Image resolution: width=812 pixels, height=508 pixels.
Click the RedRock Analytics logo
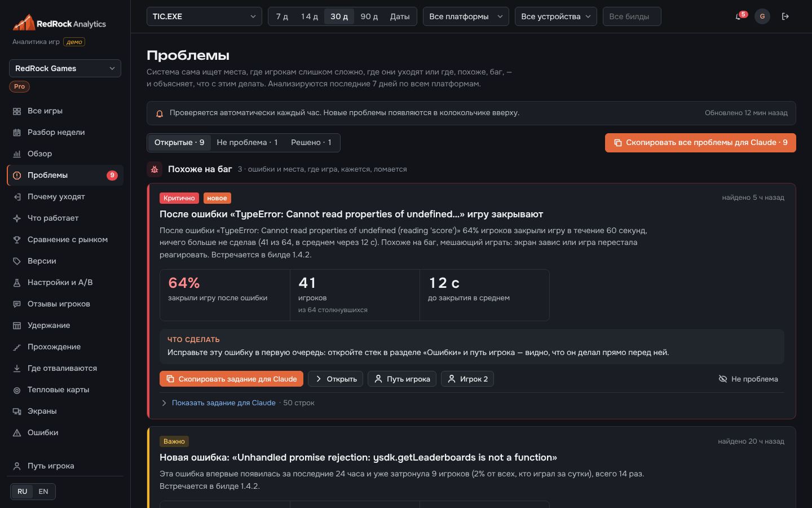tap(59, 24)
